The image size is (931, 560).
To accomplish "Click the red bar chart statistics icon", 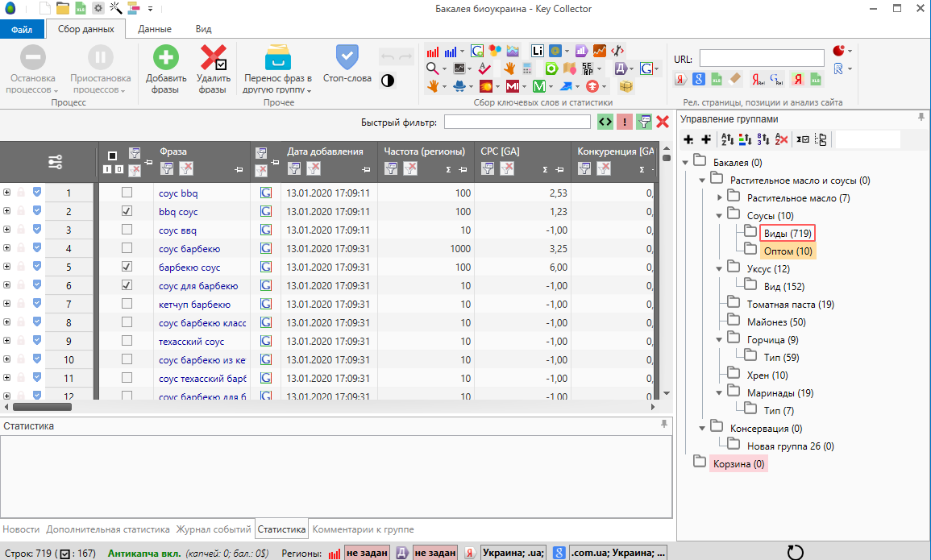I will tap(433, 52).
